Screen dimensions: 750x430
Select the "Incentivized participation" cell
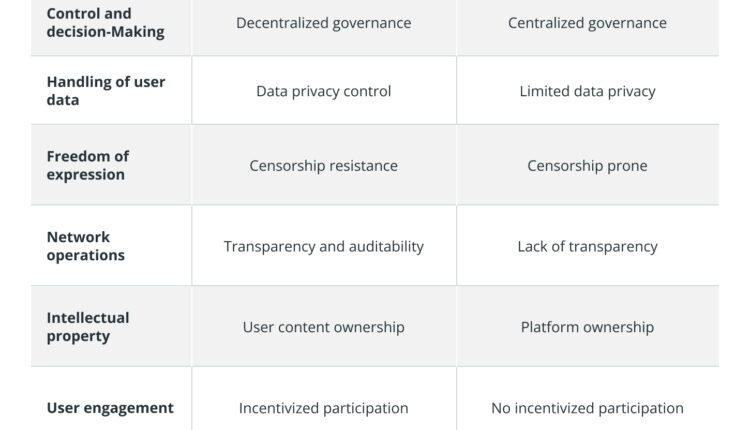[x=323, y=408]
